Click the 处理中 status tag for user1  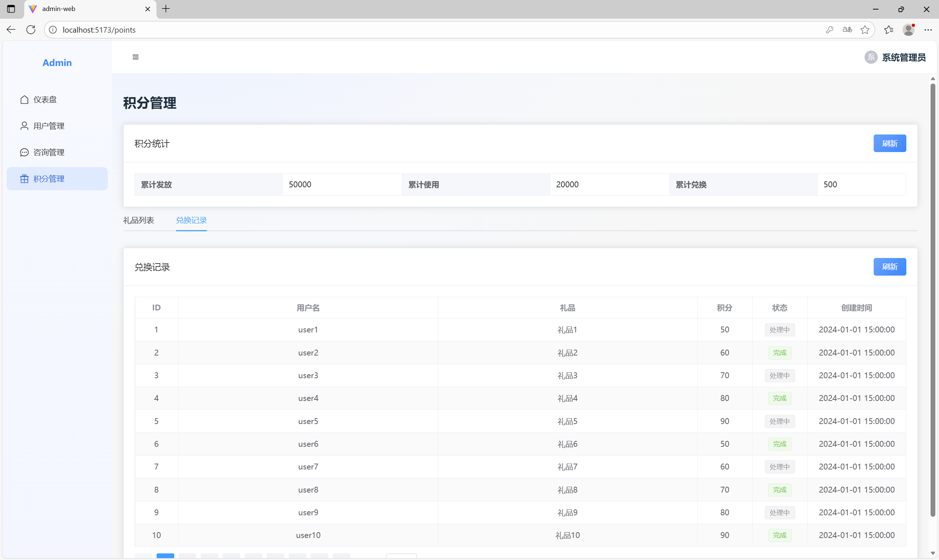click(x=779, y=330)
